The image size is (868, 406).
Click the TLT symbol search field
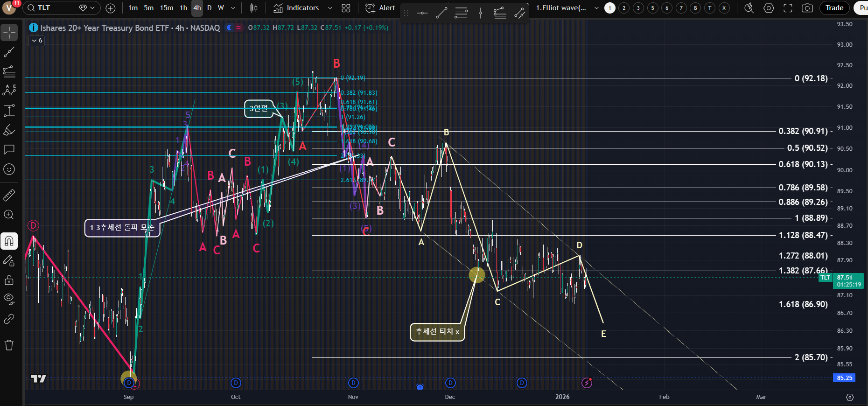[x=49, y=8]
